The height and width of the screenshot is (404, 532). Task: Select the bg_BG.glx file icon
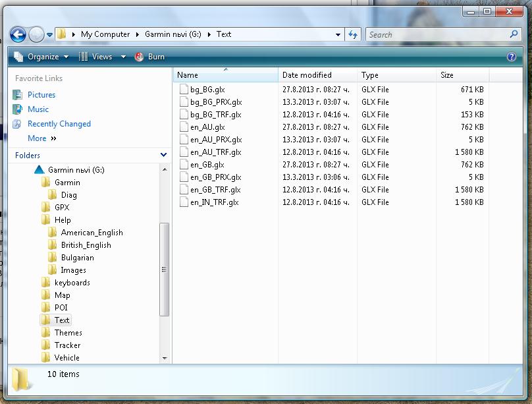pos(184,89)
